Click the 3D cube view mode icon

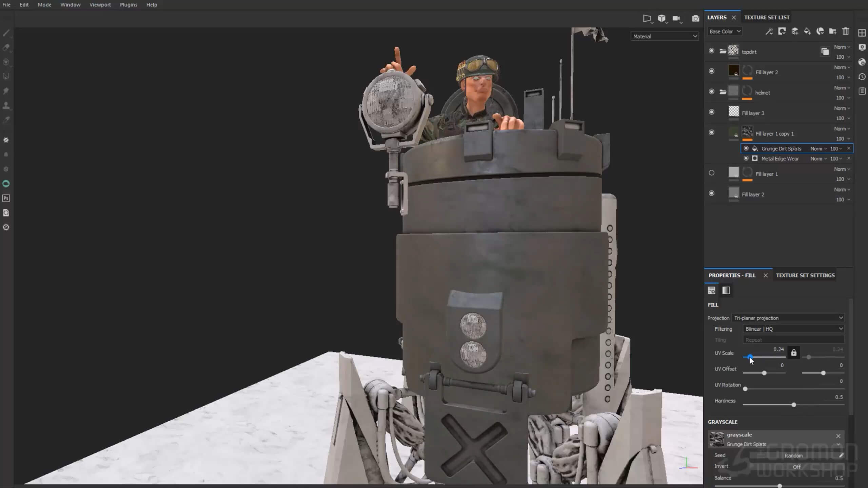click(662, 19)
